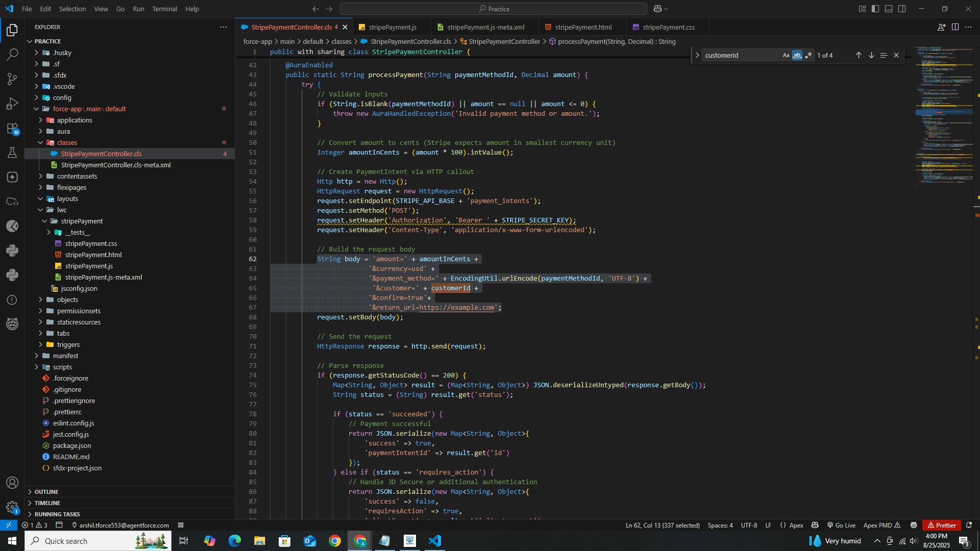Open the Source Control view
The height and width of the screenshot is (551, 980).
(x=12, y=79)
